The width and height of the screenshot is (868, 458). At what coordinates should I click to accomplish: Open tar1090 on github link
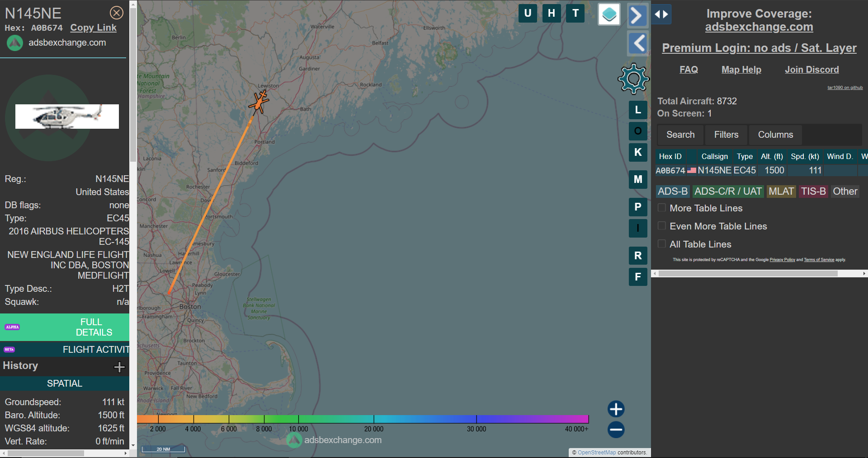(845, 88)
